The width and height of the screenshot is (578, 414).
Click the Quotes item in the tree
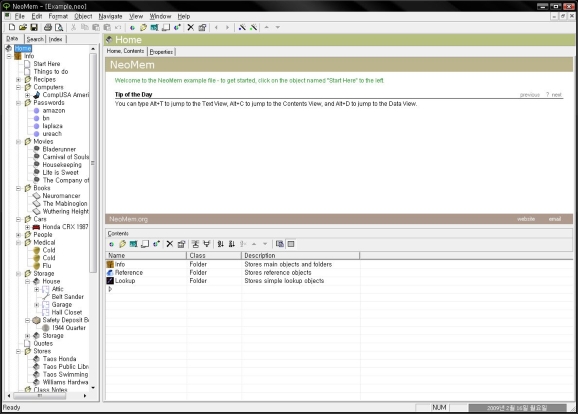coord(43,344)
